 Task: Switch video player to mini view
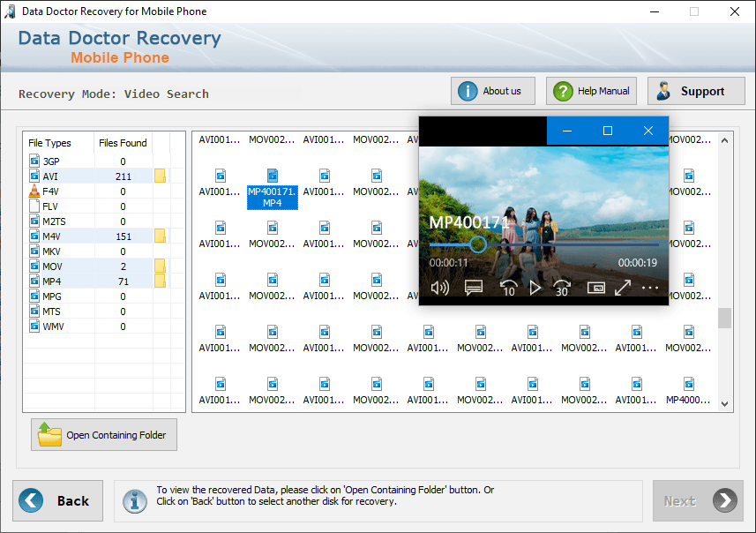596,288
